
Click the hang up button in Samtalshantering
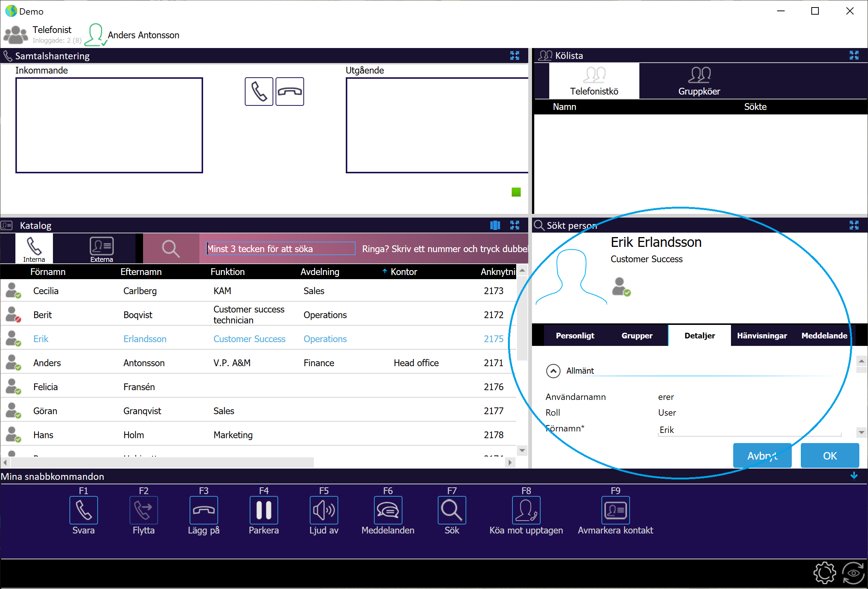point(289,92)
